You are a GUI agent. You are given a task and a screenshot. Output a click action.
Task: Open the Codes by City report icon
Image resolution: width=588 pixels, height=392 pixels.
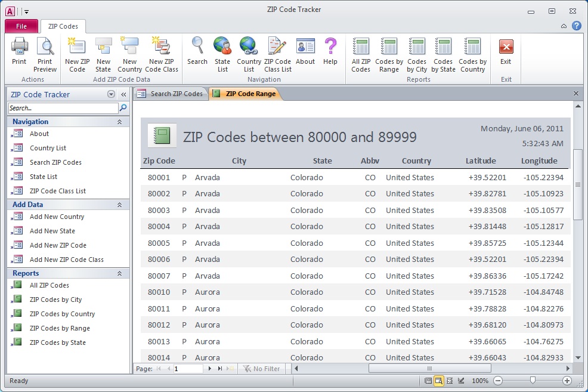click(417, 46)
